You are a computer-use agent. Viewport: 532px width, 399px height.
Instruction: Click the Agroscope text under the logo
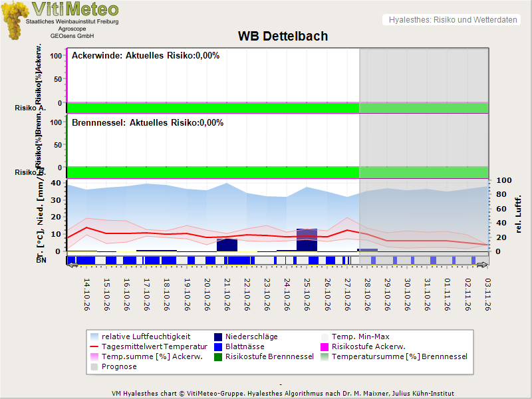point(72,29)
